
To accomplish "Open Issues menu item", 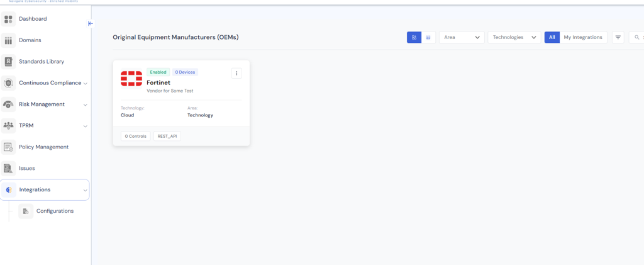I will tap(27, 169).
